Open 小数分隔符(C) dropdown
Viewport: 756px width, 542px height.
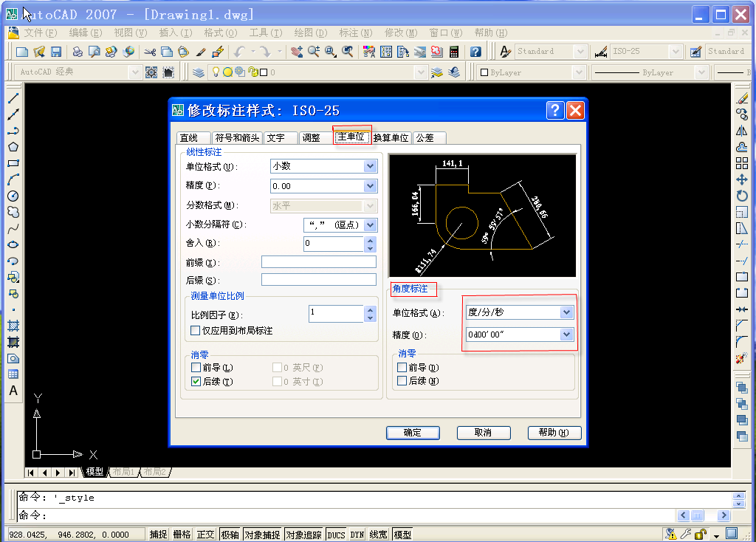point(370,224)
